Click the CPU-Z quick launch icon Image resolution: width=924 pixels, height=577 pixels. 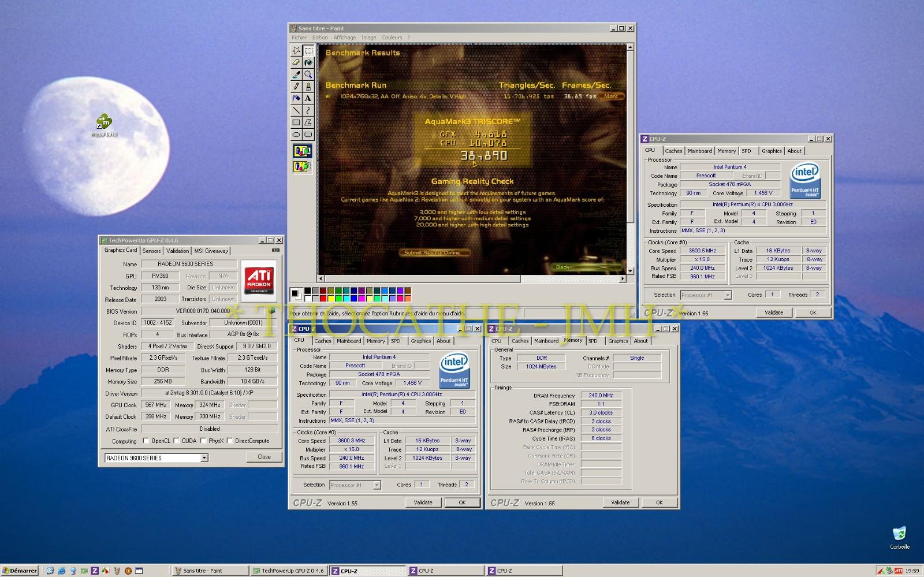[95, 571]
